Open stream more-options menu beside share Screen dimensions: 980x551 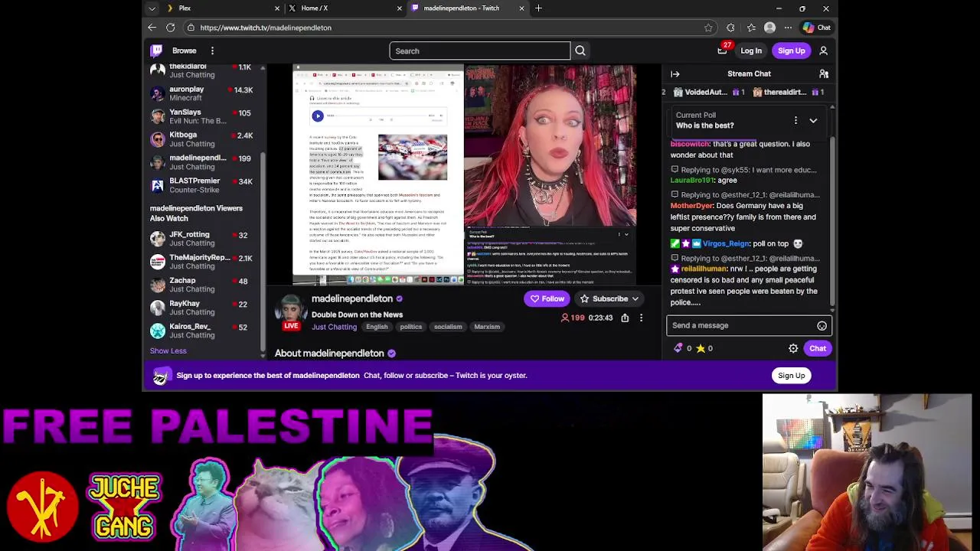pos(641,318)
